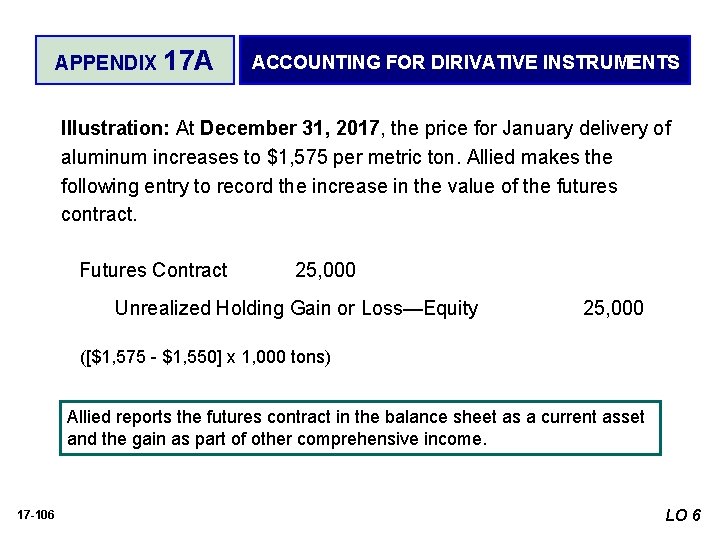Image resolution: width=720 pixels, height=540 pixels.
Task: Click the calculation note with 1,000 tons
Action: point(205,357)
